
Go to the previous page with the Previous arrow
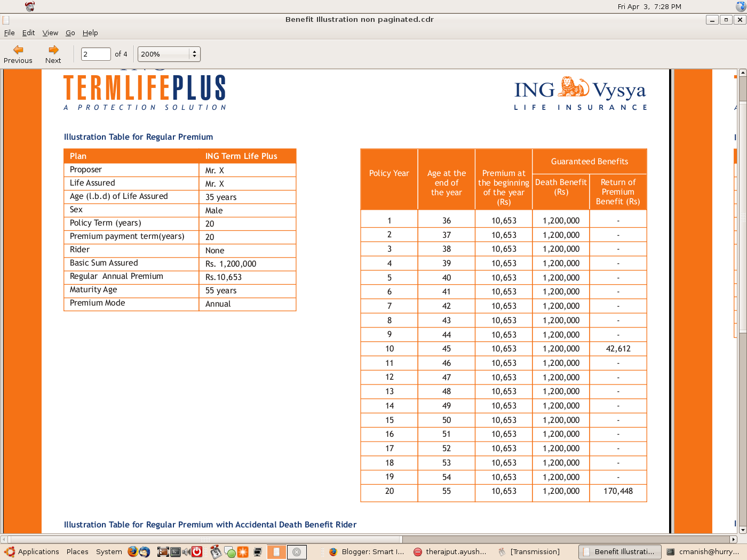coord(18,54)
